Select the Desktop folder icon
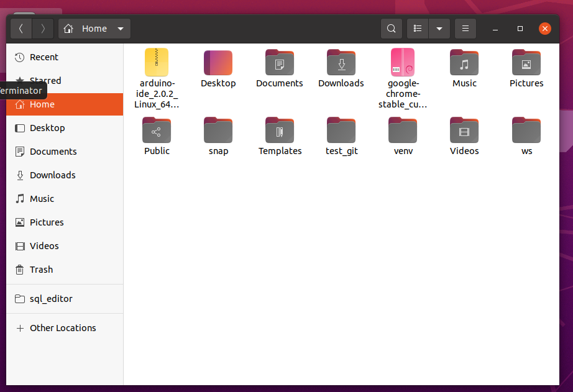573x392 pixels. [x=218, y=63]
